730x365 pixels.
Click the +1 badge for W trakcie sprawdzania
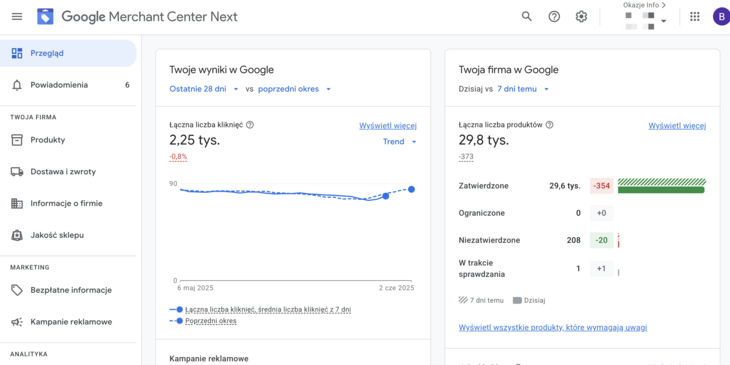coord(602,269)
